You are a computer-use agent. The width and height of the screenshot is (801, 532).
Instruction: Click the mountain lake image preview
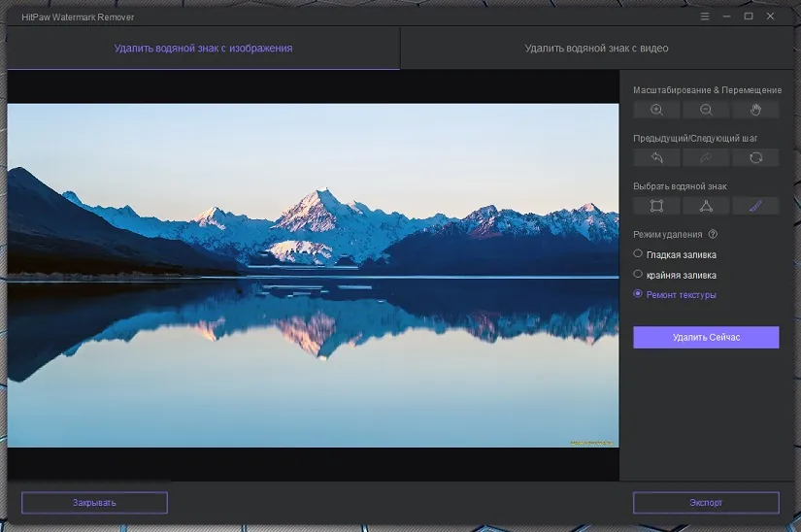[314, 276]
